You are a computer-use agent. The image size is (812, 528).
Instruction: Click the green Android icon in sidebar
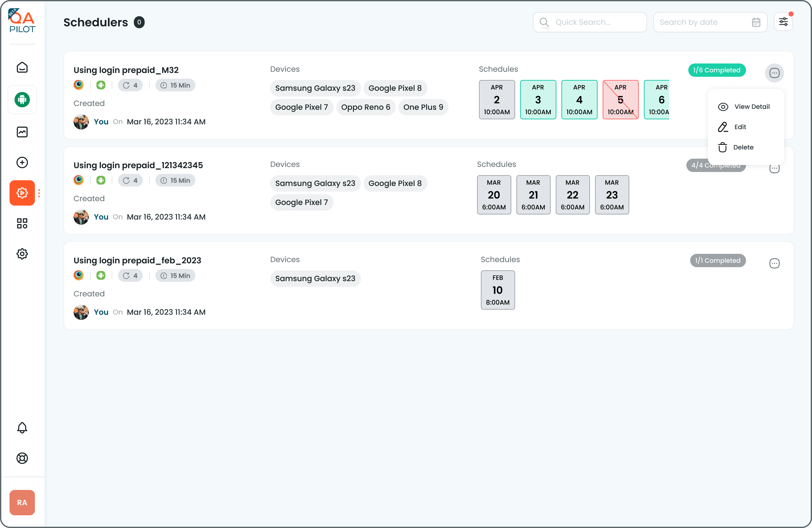pyautogui.click(x=22, y=100)
